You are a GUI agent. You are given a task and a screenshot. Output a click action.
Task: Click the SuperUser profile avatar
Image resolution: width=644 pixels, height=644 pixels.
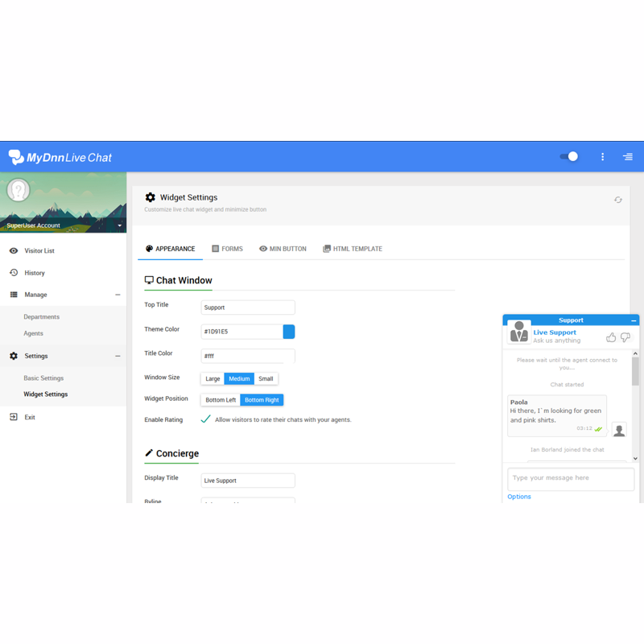(x=18, y=190)
